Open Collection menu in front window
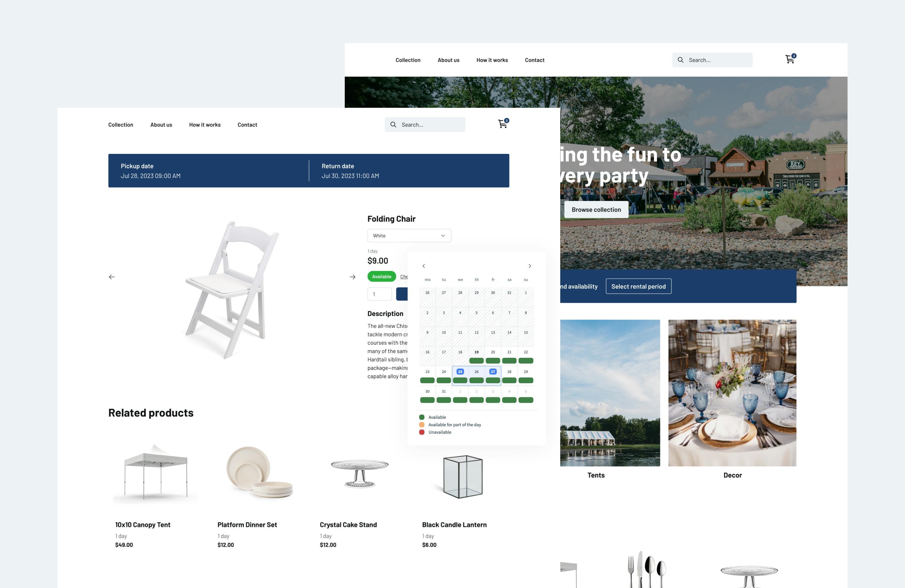This screenshot has height=588, width=905. (x=121, y=125)
